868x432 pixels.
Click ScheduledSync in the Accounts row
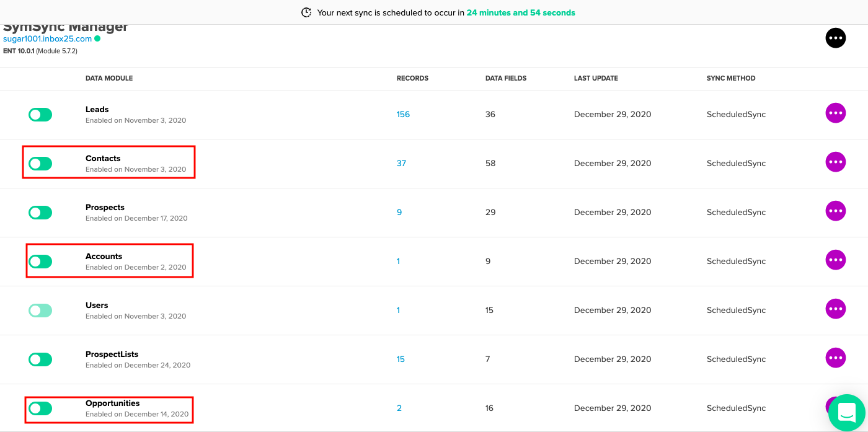coord(736,262)
